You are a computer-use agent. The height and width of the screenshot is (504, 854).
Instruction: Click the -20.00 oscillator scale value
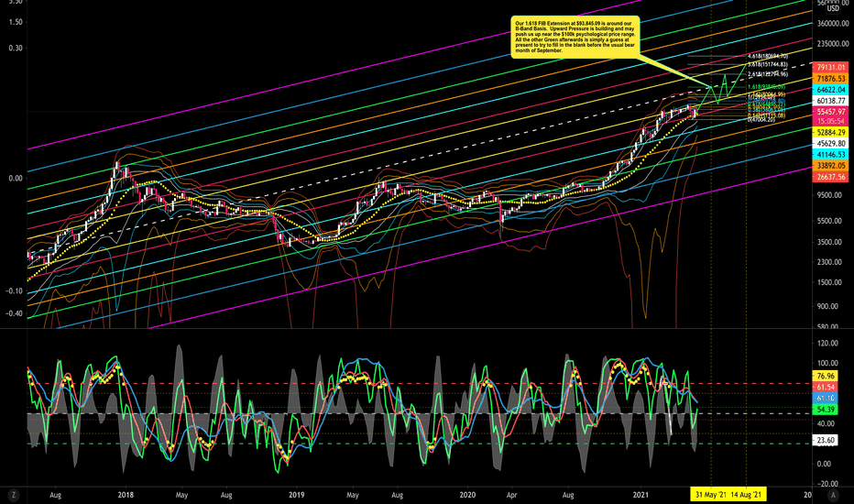coord(827,484)
